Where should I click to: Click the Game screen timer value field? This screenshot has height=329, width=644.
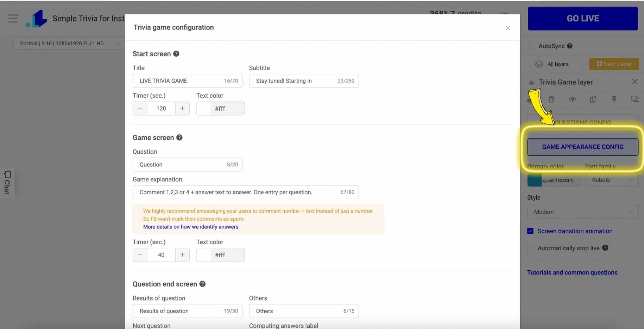click(x=161, y=255)
